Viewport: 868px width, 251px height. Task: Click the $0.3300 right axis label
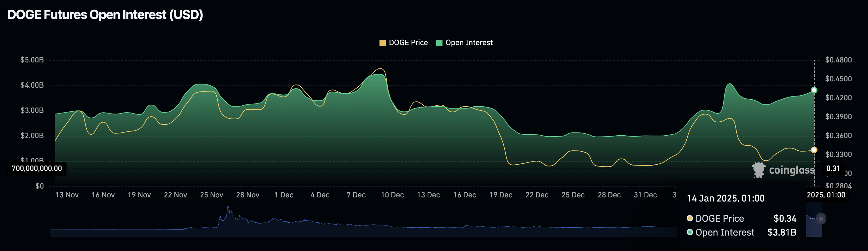[x=838, y=155]
